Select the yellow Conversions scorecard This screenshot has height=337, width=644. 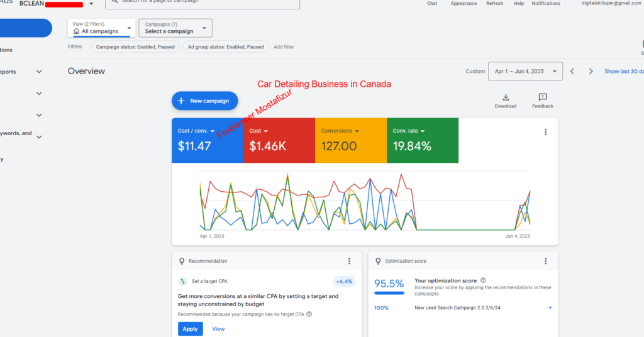pyautogui.click(x=351, y=140)
